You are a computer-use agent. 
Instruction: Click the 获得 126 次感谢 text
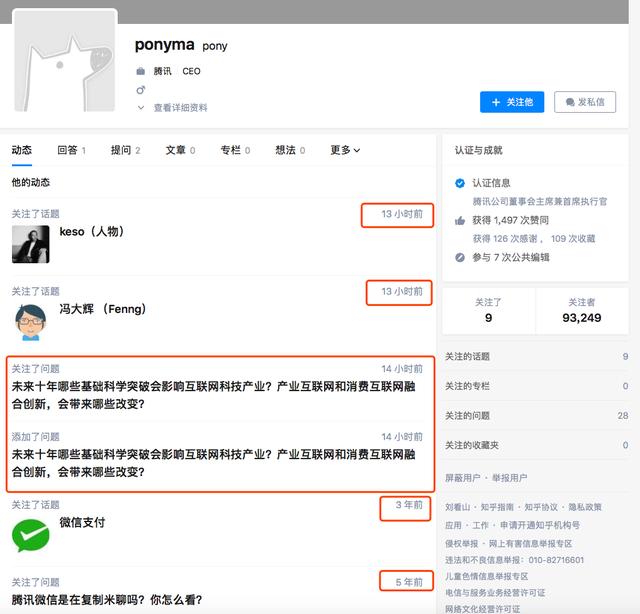504,239
